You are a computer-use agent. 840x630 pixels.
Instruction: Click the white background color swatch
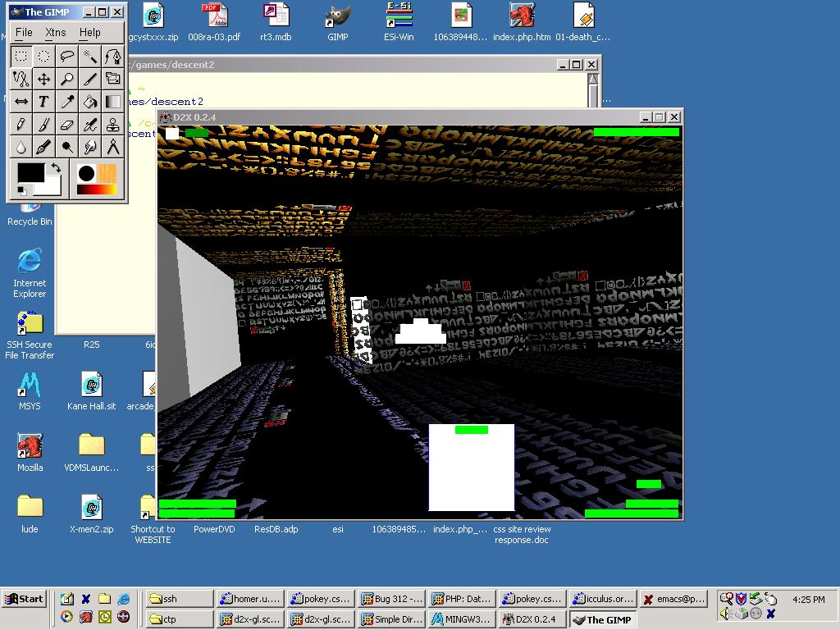tap(52, 188)
